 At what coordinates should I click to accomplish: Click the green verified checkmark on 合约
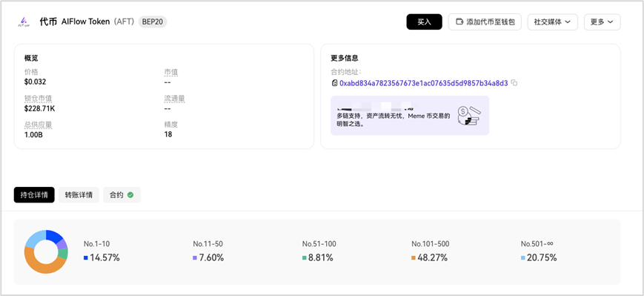[x=130, y=195]
